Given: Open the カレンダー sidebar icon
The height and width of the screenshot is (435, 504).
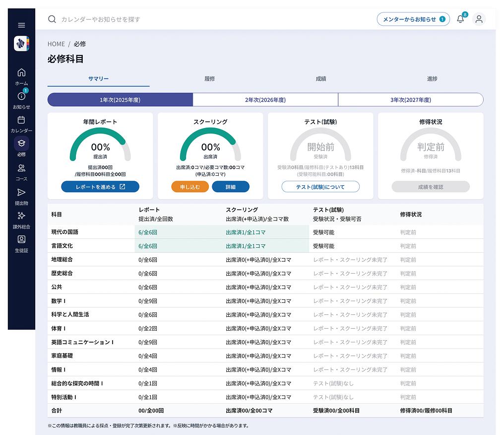Looking at the screenshot, I should click(x=21, y=124).
